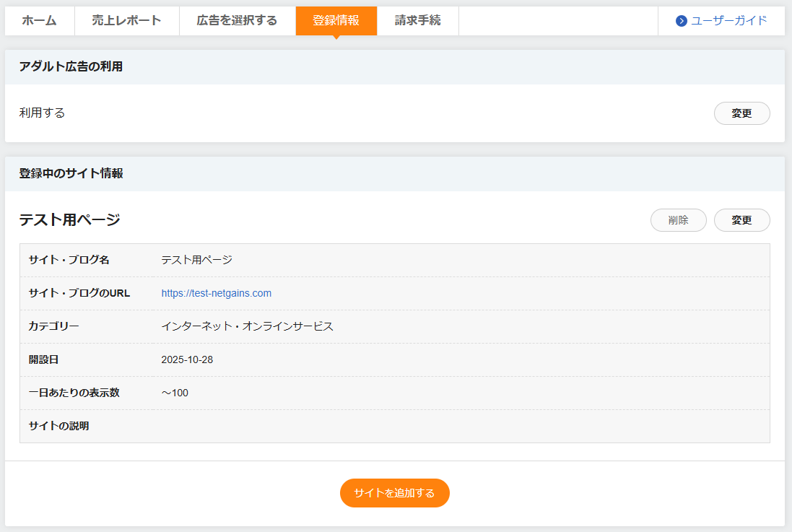Click the orange サイトを追加する button

(394, 493)
